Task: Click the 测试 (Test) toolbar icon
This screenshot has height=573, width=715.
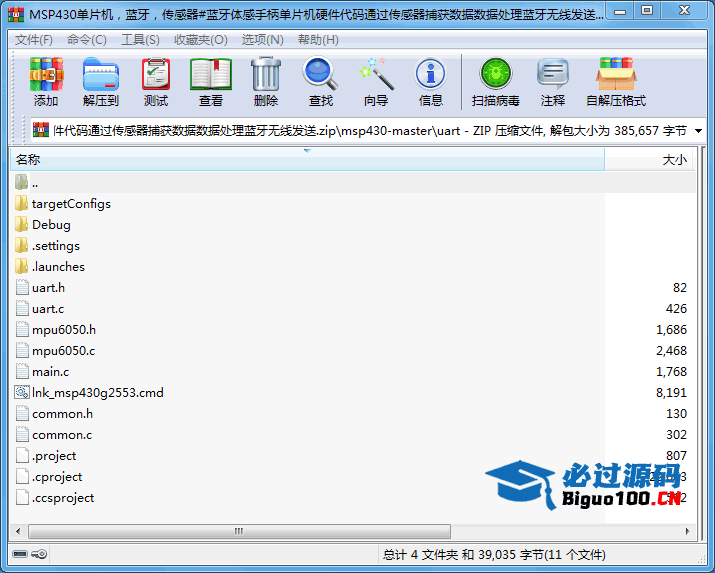Action: coord(156,80)
